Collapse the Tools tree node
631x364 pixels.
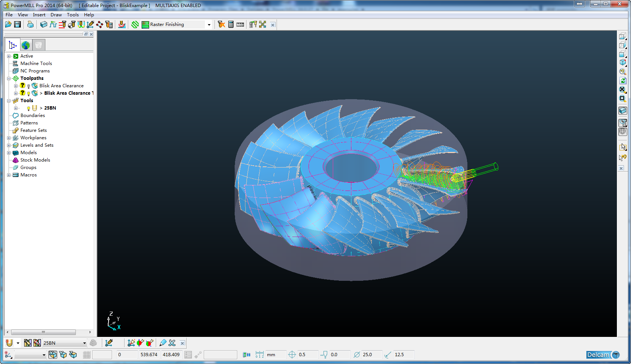(9, 101)
